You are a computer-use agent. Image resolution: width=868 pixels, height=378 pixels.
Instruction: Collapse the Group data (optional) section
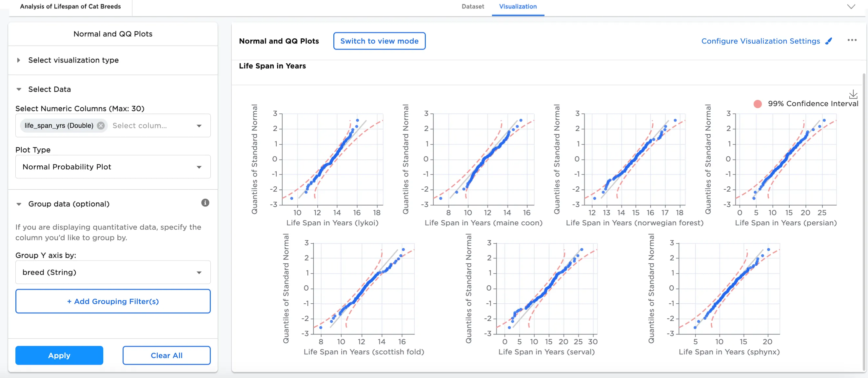[x=19, y=204]
